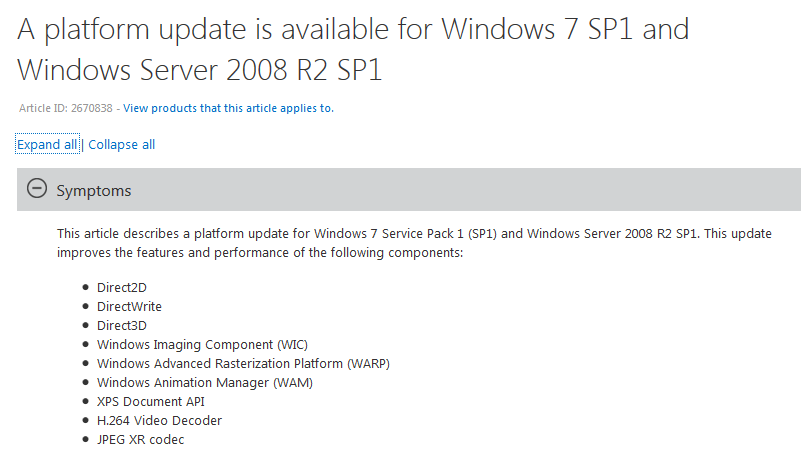Click the Symptoms section header label

94,191
